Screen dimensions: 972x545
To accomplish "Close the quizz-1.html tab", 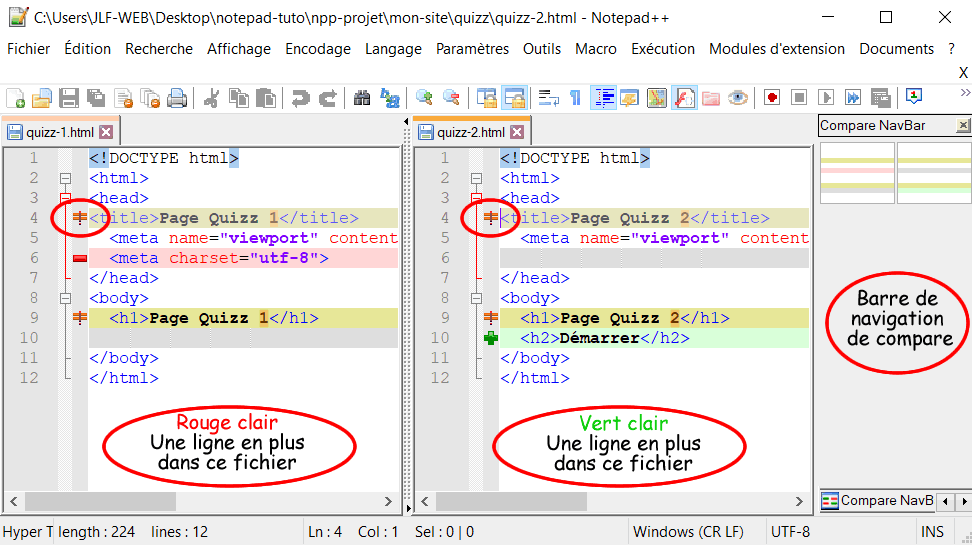I will click(107, 132).
